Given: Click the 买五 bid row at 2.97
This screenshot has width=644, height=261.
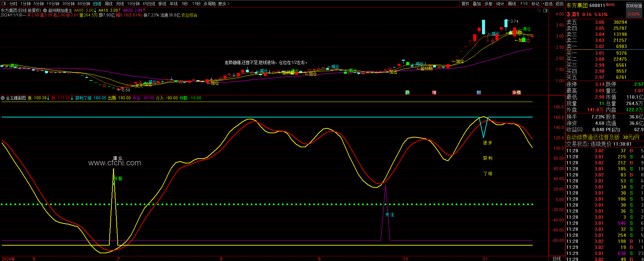Looking at the screenshot, I should click(x=604, y=77).
